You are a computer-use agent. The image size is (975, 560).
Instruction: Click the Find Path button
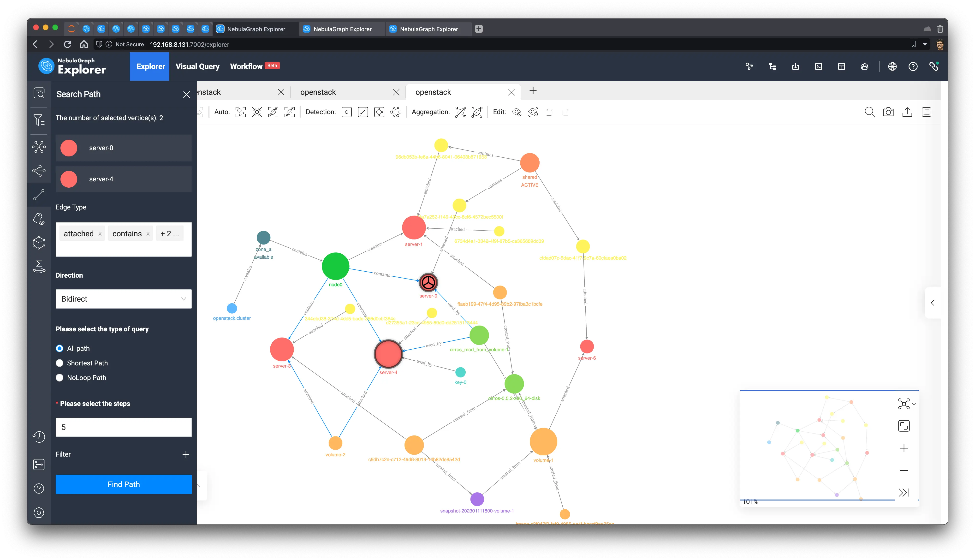(x=123, y=484)
